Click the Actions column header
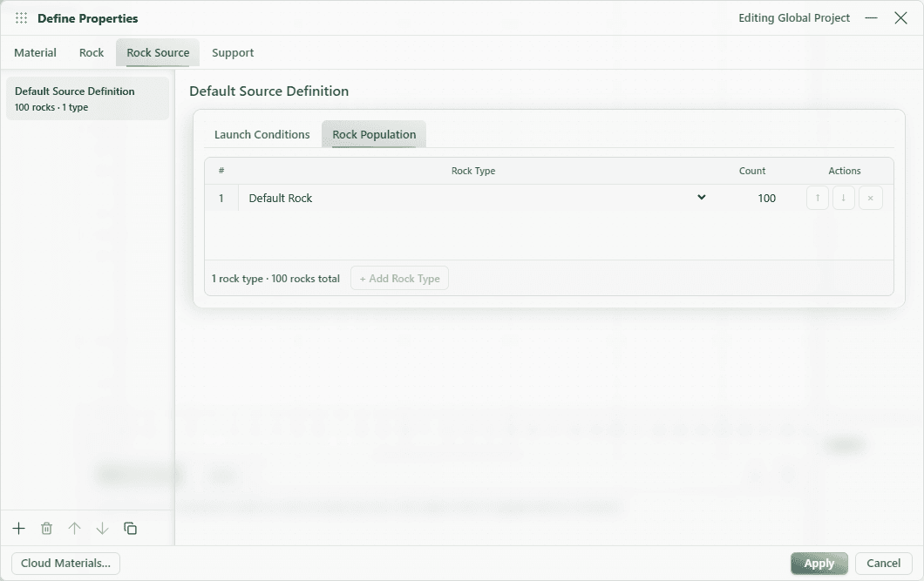The height and width of the screenshot is (581, 924). point(845,171)
